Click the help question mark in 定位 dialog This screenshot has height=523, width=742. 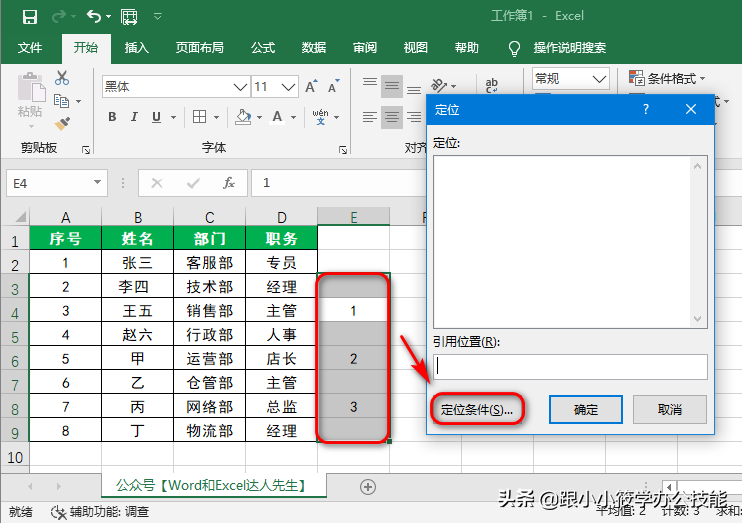(646, 110)
